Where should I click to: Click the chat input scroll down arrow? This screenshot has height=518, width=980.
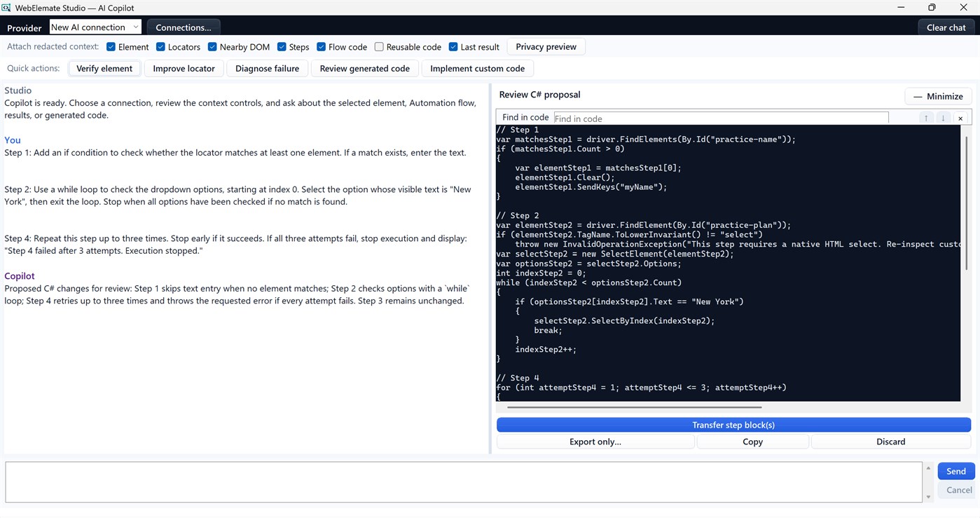(x=928, y=497)
